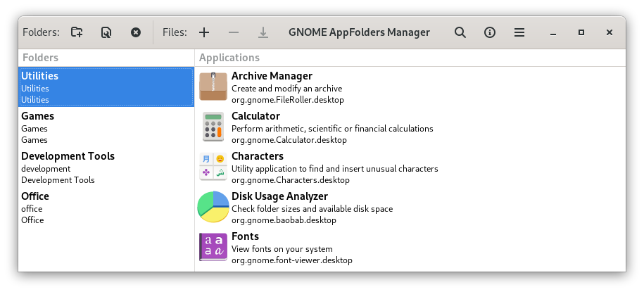
Task: Click the Archive Manager box icon
Action: click(x=213, y=87)
